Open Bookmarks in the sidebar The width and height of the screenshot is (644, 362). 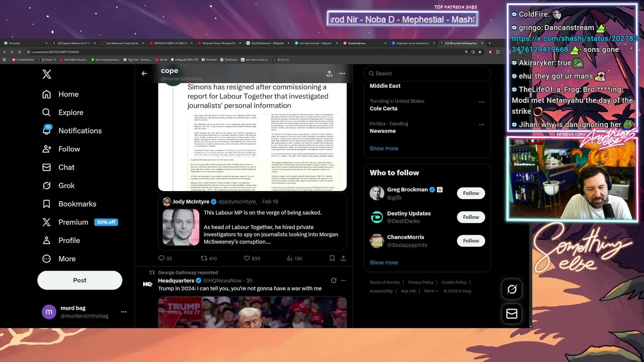point(69,204)
